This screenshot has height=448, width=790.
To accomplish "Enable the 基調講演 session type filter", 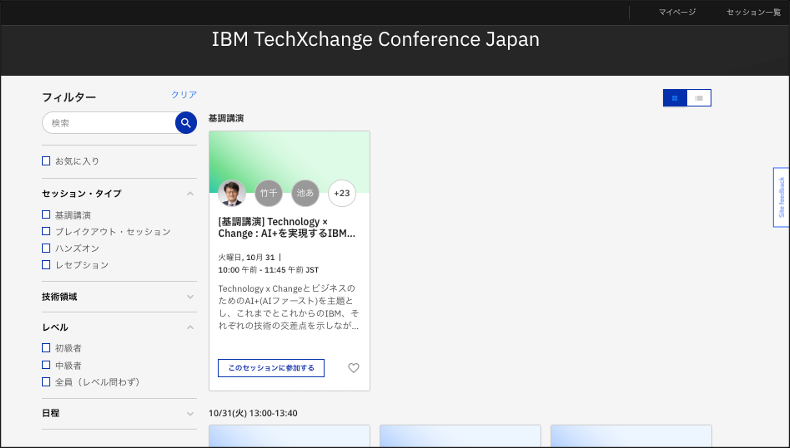I will coord(46,215).
